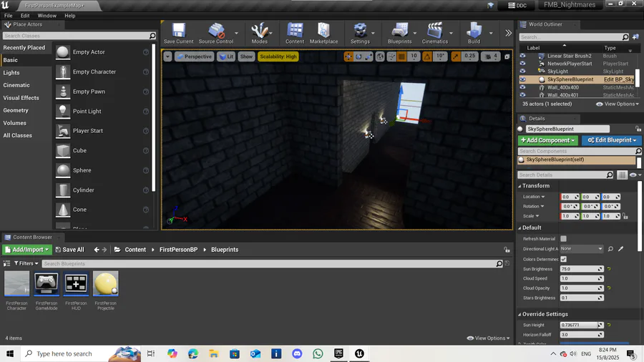
Task: Open the viewport options dropdown arrow
Action: 167,57
